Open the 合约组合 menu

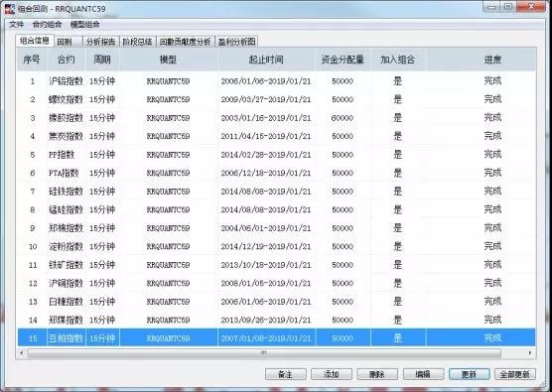coord(47,24)
